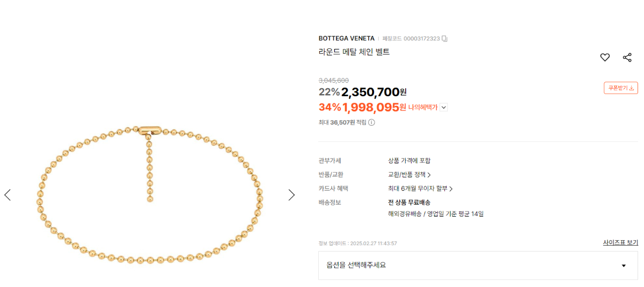Click the packing code number 00003172323

tap(421, 39)
